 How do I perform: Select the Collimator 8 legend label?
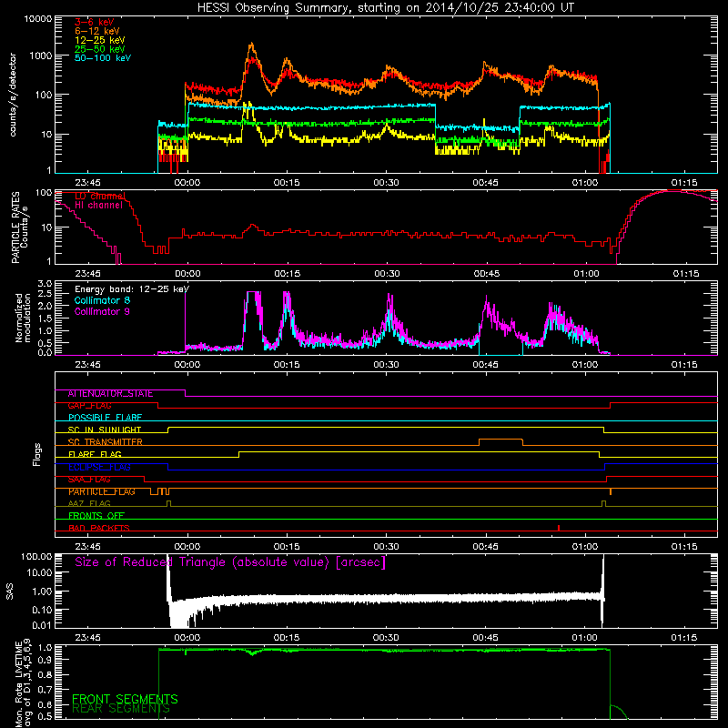(x=102, y=300)
